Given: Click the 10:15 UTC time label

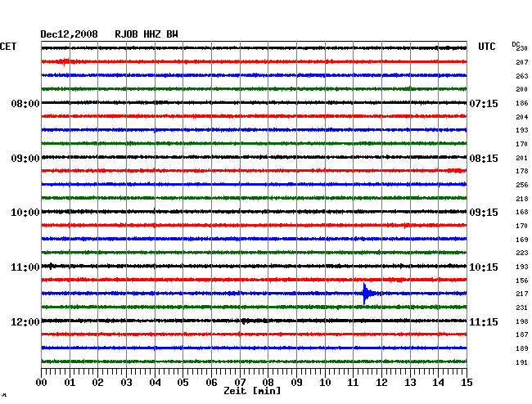Looking at the screenshot, I should [x=484, y=267].
